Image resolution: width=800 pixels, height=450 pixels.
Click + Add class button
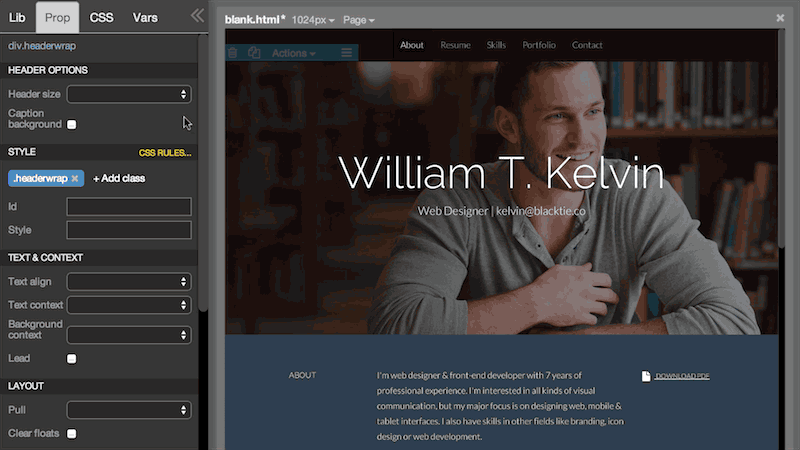point(119,179)
